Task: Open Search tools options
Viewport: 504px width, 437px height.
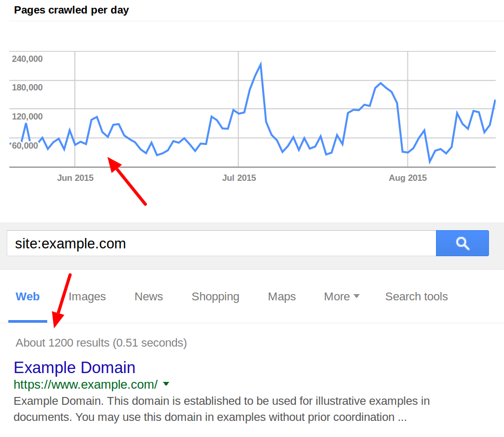Action: [416, 297]
